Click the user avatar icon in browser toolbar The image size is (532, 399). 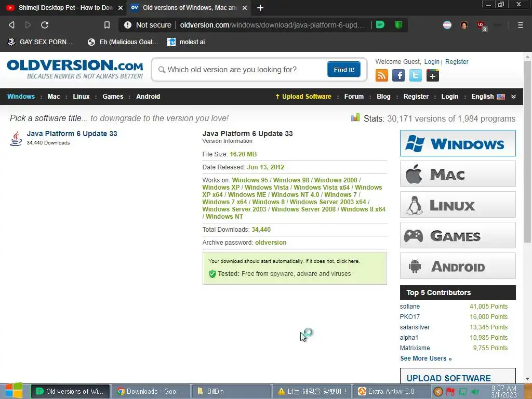click(464, 25)
